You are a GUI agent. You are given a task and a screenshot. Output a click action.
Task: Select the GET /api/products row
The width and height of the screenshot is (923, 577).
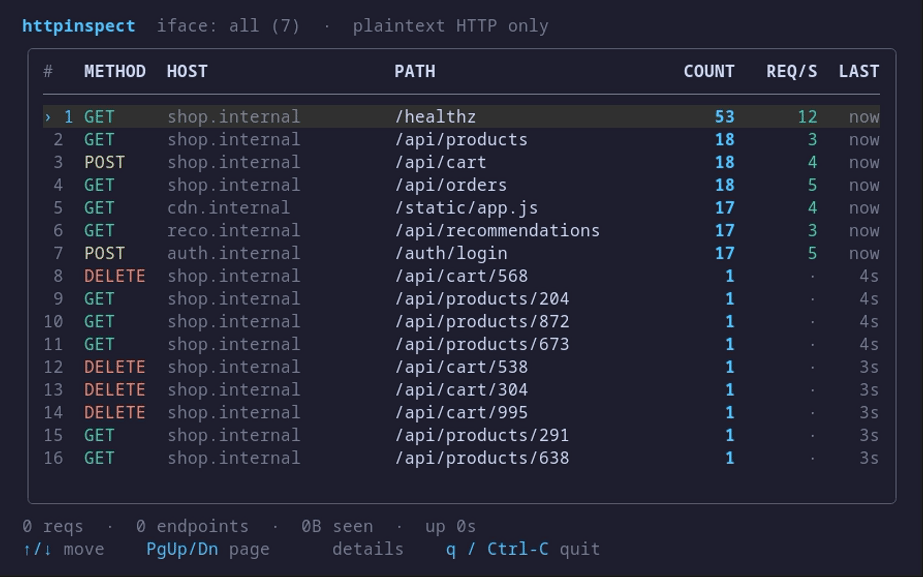[x=462, y=140]
